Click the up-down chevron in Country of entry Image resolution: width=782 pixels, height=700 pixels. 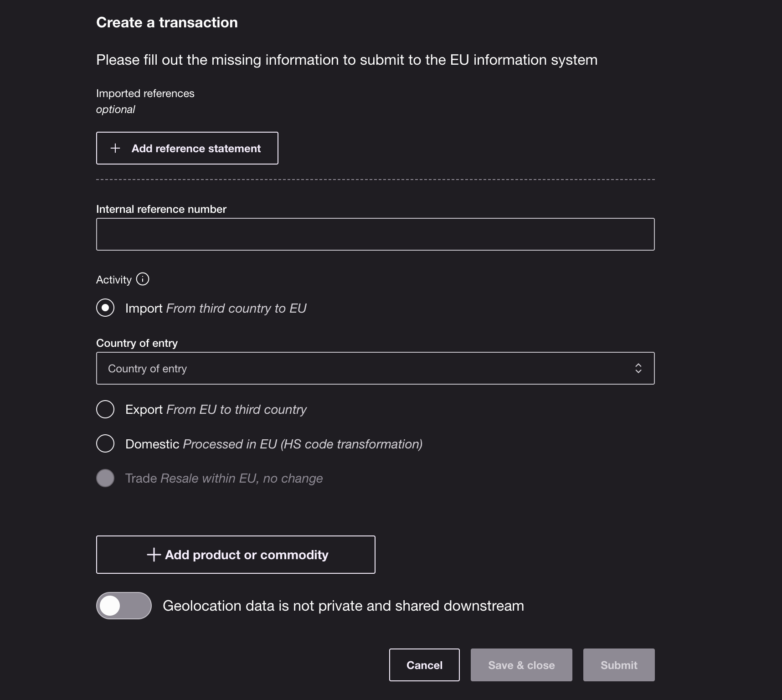(638, 368)
